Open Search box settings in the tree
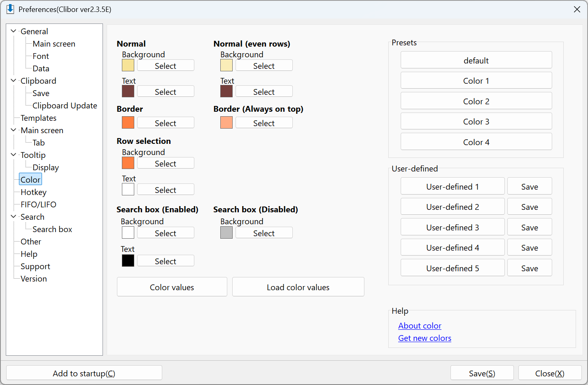The image size is (588, 385). [x=52, y=229]
